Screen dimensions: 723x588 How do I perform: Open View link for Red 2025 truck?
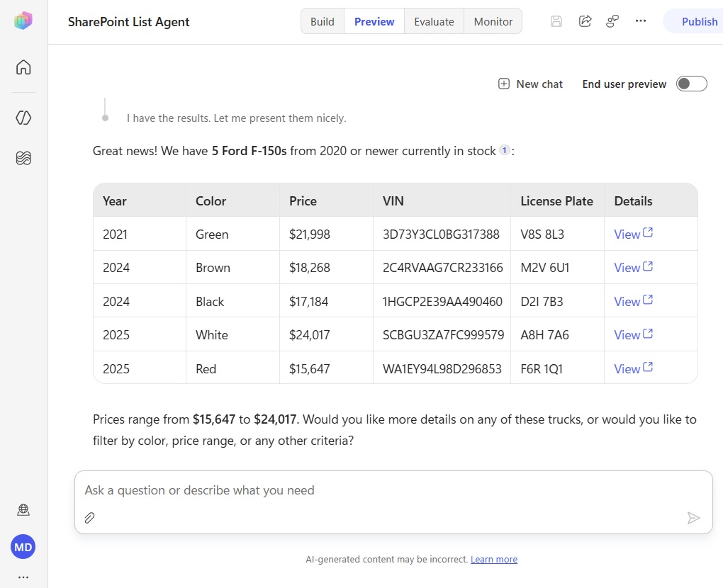click(x=633, y=368)
